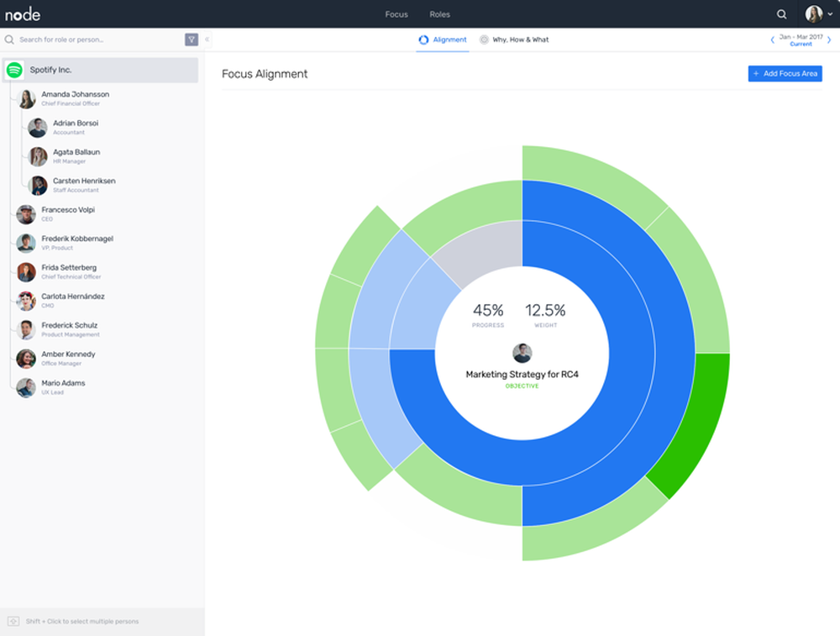This screenshot has width=840, height=636.
Task: Click Frederik Kobbernagel's avatar
Action: (x=26, y=244)
